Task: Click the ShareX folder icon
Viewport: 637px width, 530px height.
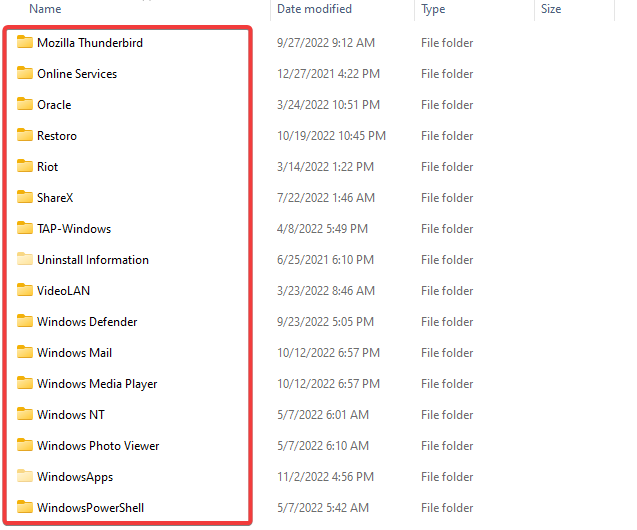Action: [x=25, y=197]
